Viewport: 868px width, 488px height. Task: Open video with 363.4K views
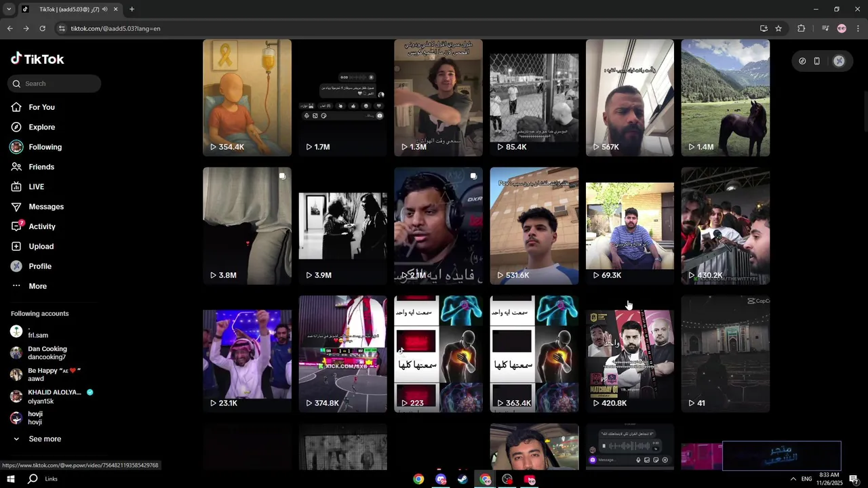tap(534, 354)
